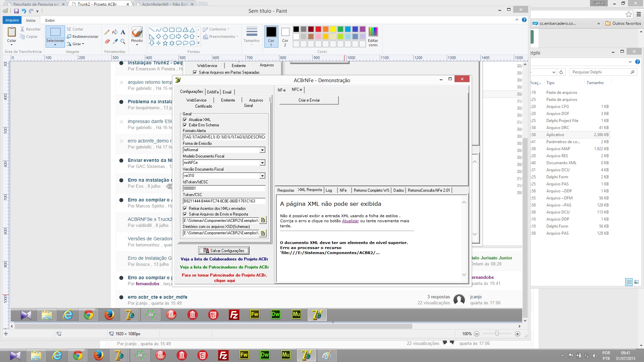Image resolution: width=644 pixels, height=362 pixels.
Task: Click the Paint palette icon on Windows taskbar
Action: click(x=327, y=355)
